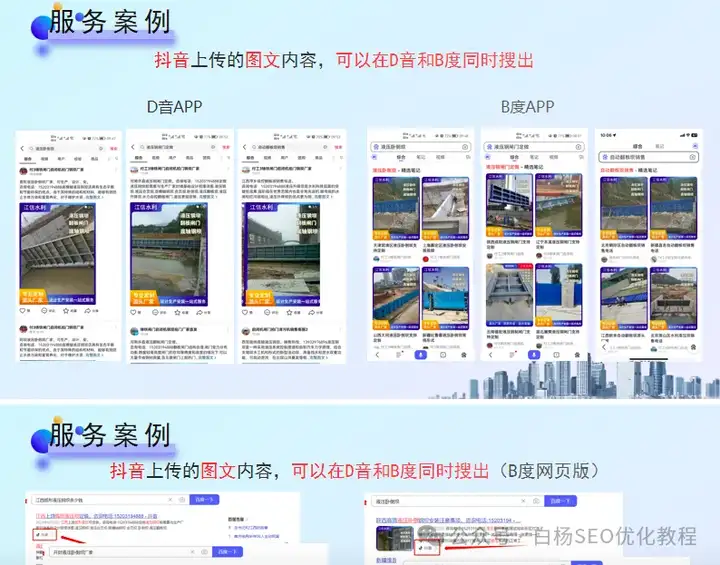Tap back arrow in Douyin 液压卧倒坝 search screen
Image resolution: width=720 pixels, height=565 pixels.
pos(22,148)
